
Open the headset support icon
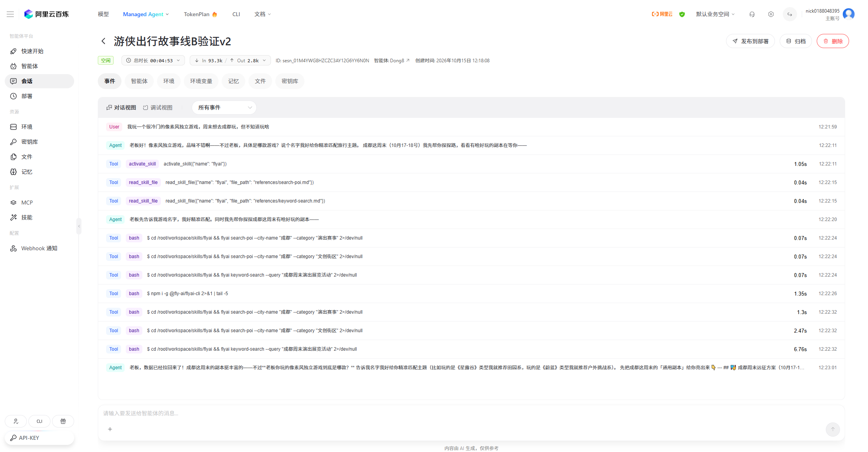752,14
